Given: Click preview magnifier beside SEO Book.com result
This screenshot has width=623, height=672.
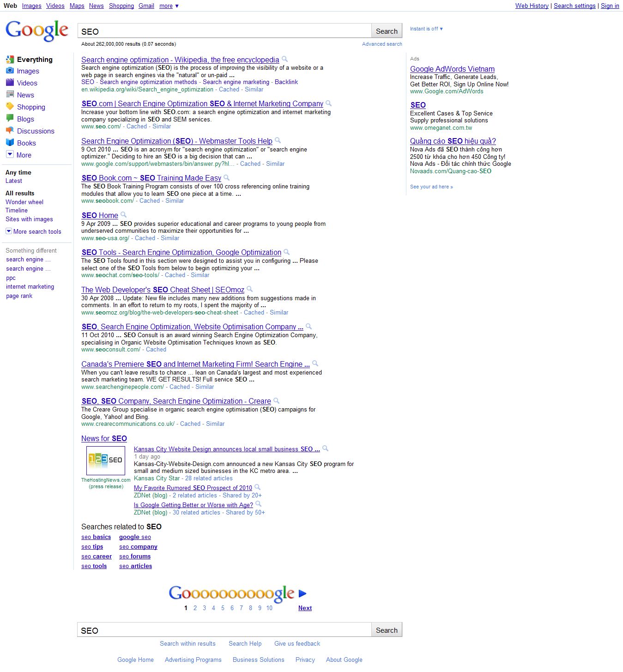Looking at the screenshot, I should (x=227, y=177).
